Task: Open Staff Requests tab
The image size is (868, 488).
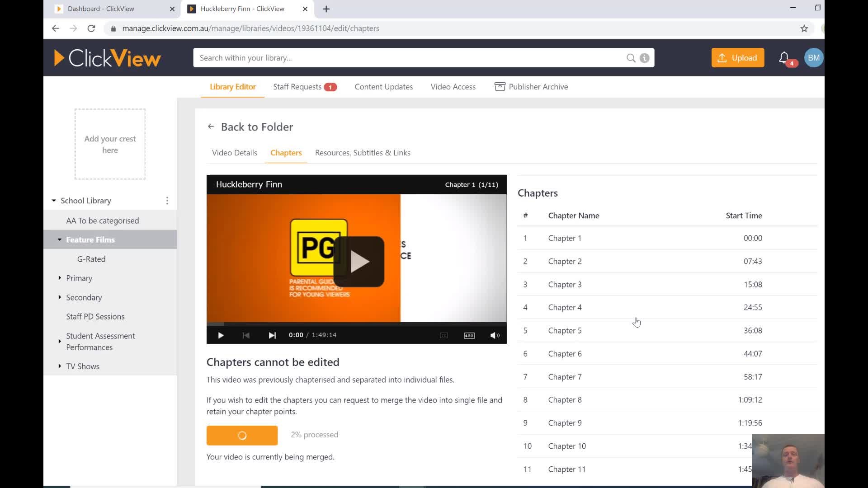Action: point(305,87)
